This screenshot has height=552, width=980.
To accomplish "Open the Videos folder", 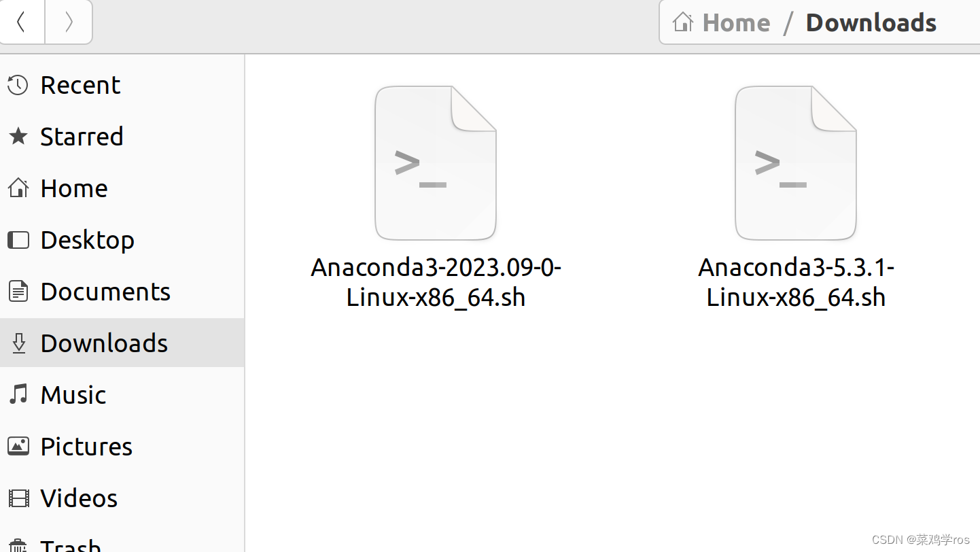I will point(79,498).
